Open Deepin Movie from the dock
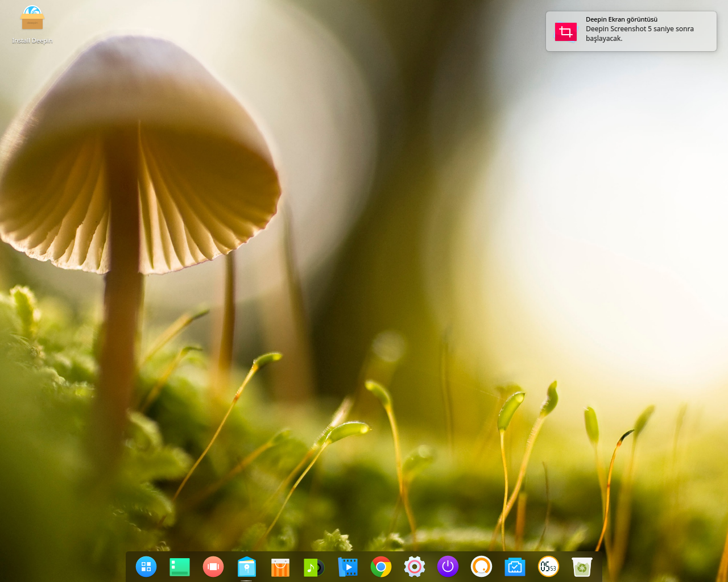The height and width of the screenshot is (582, 728). coord(348,567)
